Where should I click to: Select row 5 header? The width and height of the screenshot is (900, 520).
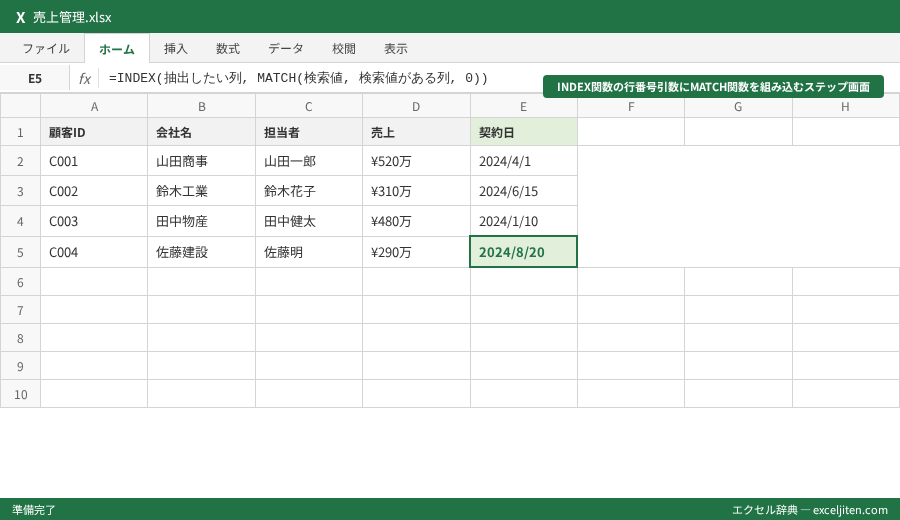(20, 252)
